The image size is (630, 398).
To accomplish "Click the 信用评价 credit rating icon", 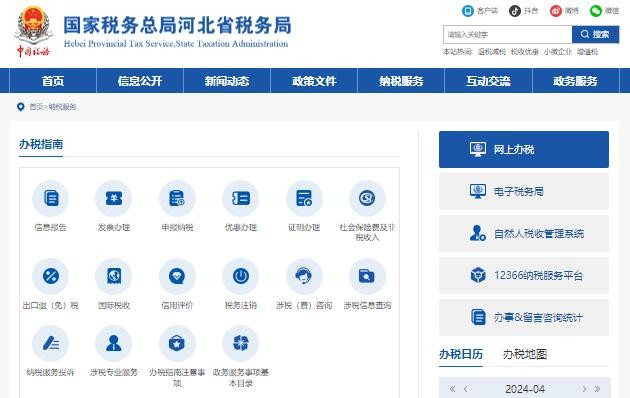I will [177, 276].
